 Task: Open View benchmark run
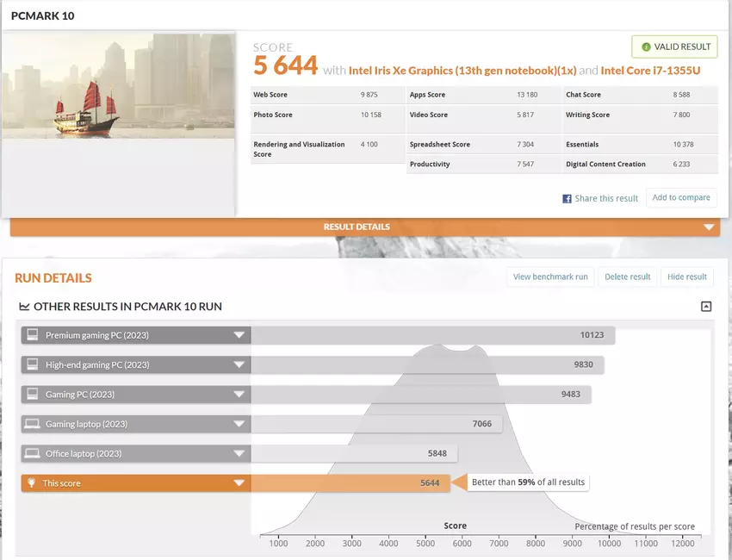point(550,277)
